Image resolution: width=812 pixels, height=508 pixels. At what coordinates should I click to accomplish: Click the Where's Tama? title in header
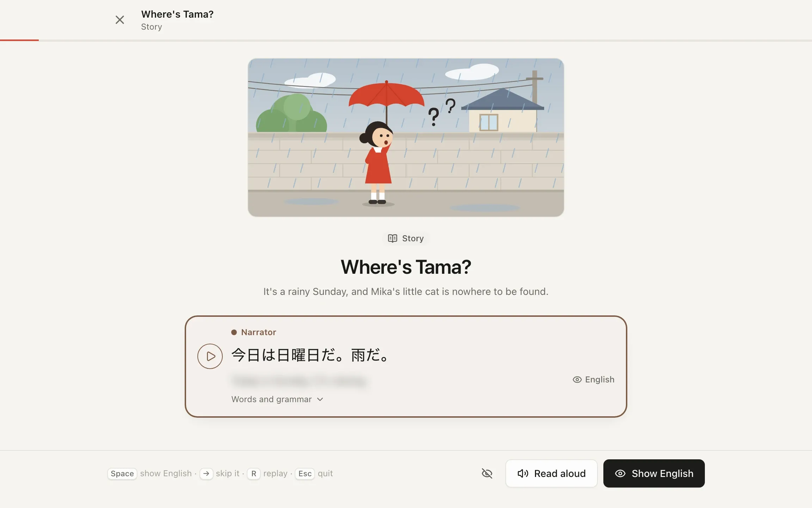pyautogui.click(x=177, y=14)
